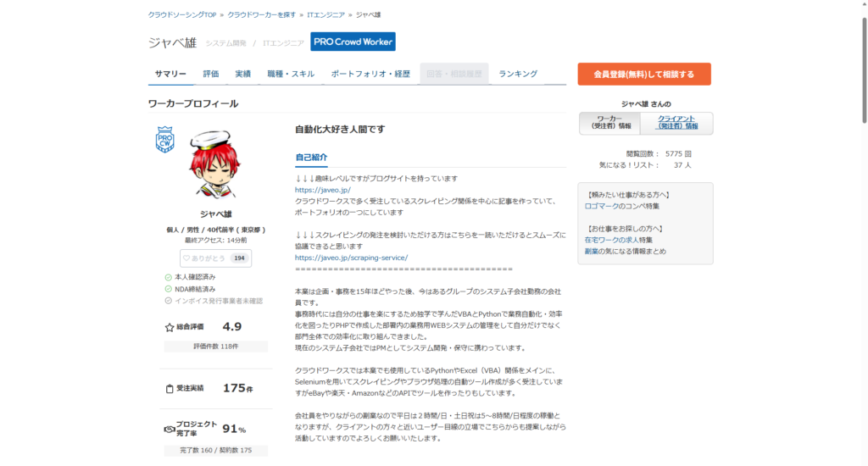The height and width of the screenshot is (466, 868).
Task: Open the 職種・スキル tab
Action: (x=291, y=74)
